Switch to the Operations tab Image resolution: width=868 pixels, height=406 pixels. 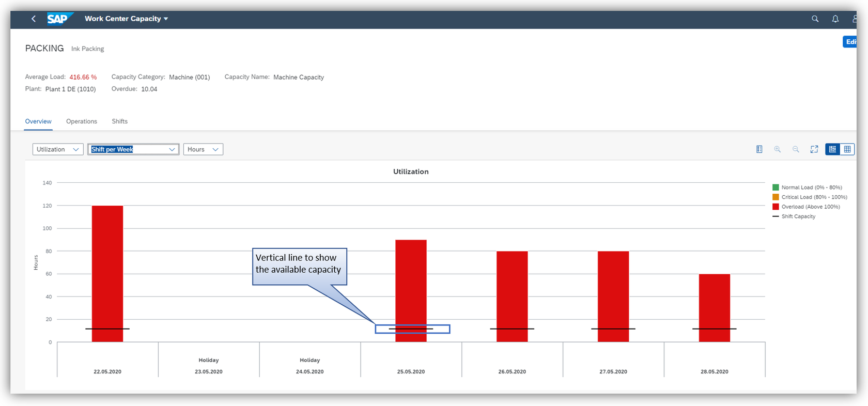82,121
